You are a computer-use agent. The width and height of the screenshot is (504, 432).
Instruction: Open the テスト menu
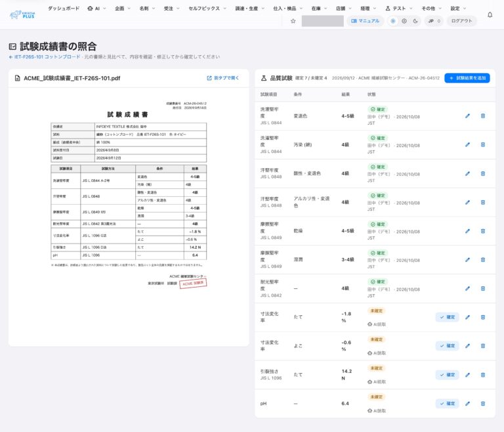(x=398, y=9)
